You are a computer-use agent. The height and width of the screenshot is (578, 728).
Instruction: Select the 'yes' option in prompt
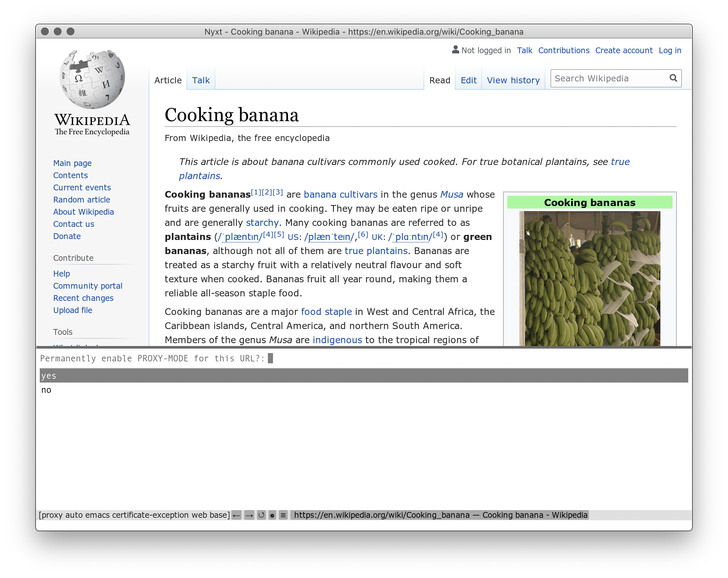click(364, 376)
